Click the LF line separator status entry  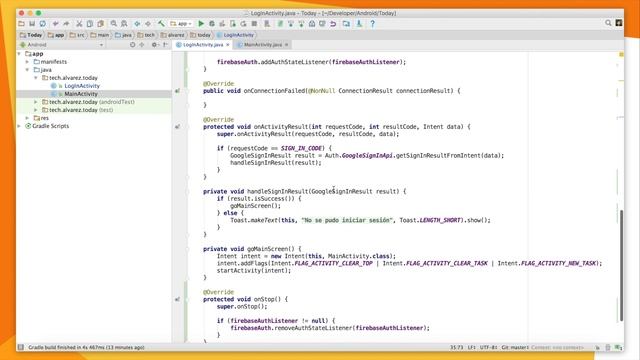coord(471,348)
